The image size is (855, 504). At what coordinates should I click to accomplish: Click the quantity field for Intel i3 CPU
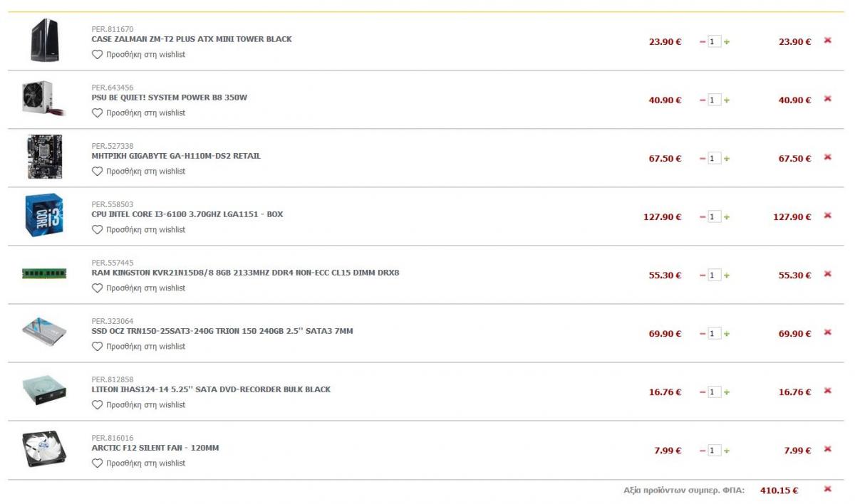pos(714,217)
